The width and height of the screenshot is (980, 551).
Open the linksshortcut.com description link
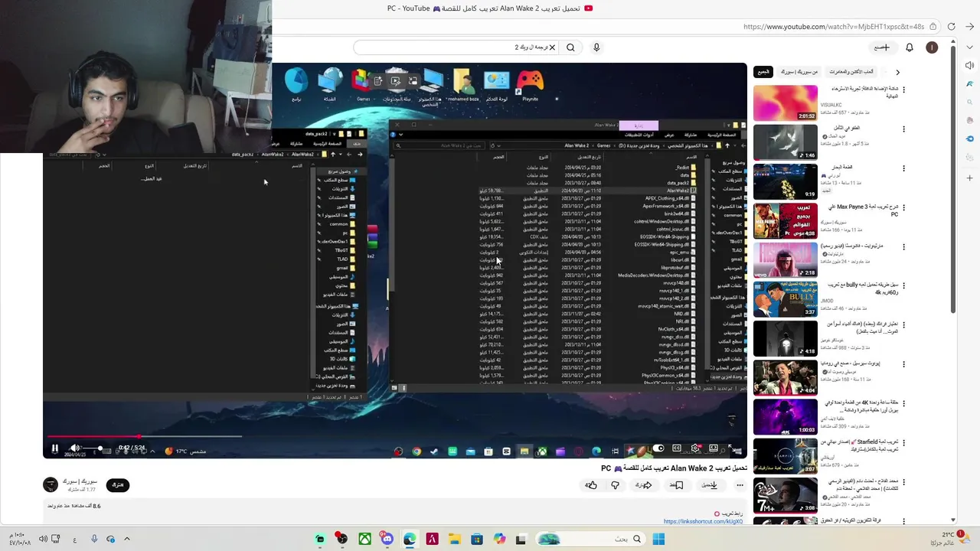pyautogui.click(x=703, y=522)
